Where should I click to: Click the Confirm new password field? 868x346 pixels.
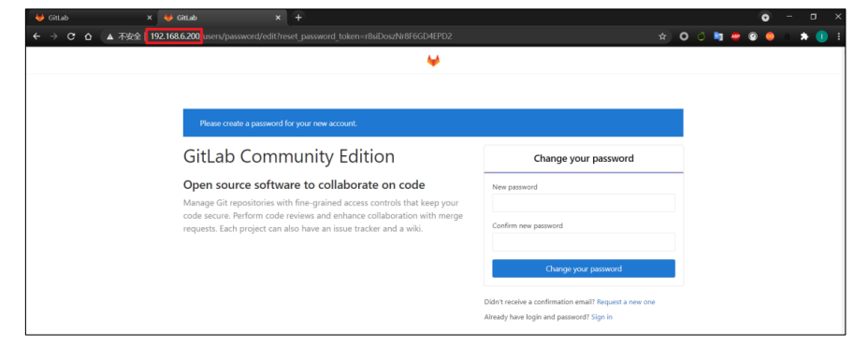[584, 242]
